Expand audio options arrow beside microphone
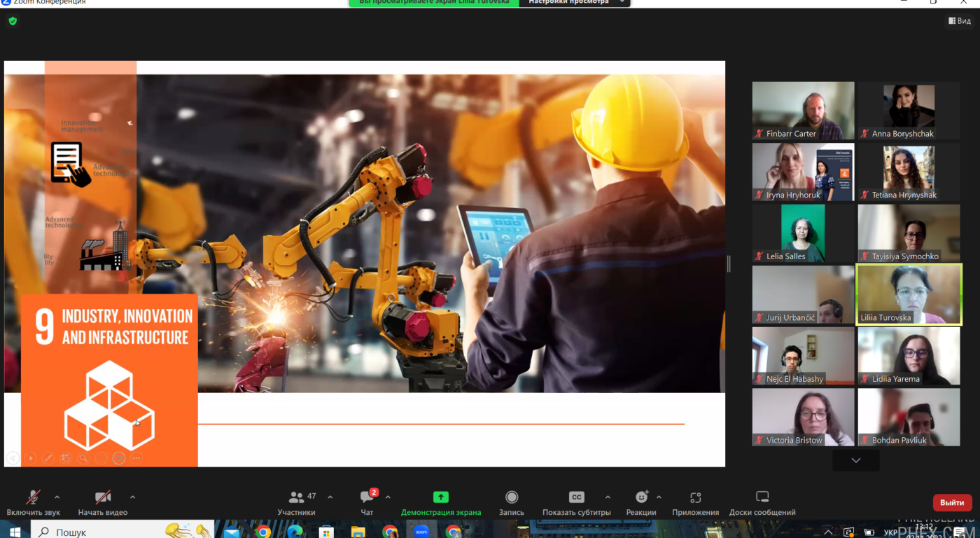This screenshot has width=980, height=538. (x=57, y=497)
